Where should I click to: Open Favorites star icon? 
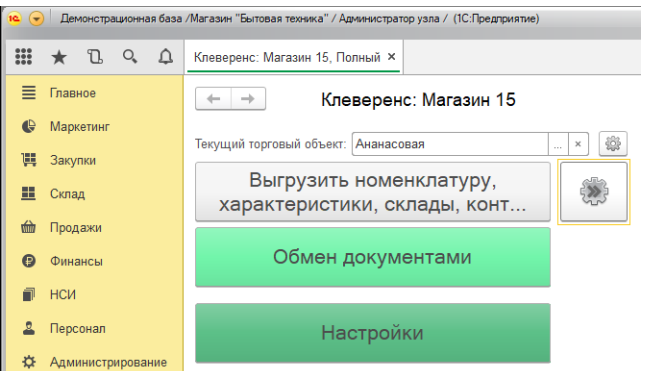59,57
